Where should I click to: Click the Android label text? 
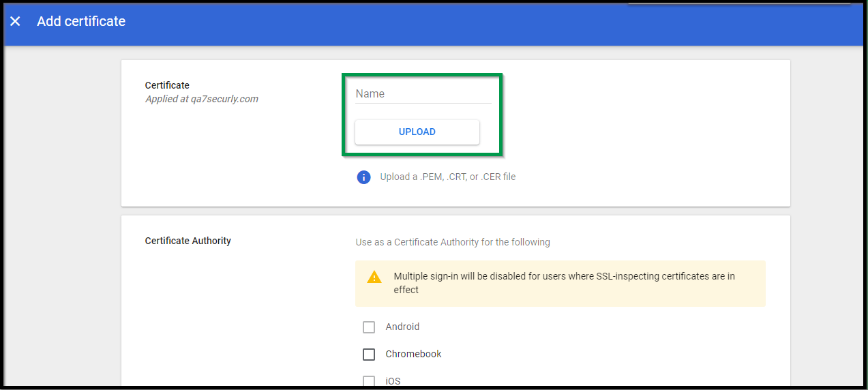coord(402,327)
